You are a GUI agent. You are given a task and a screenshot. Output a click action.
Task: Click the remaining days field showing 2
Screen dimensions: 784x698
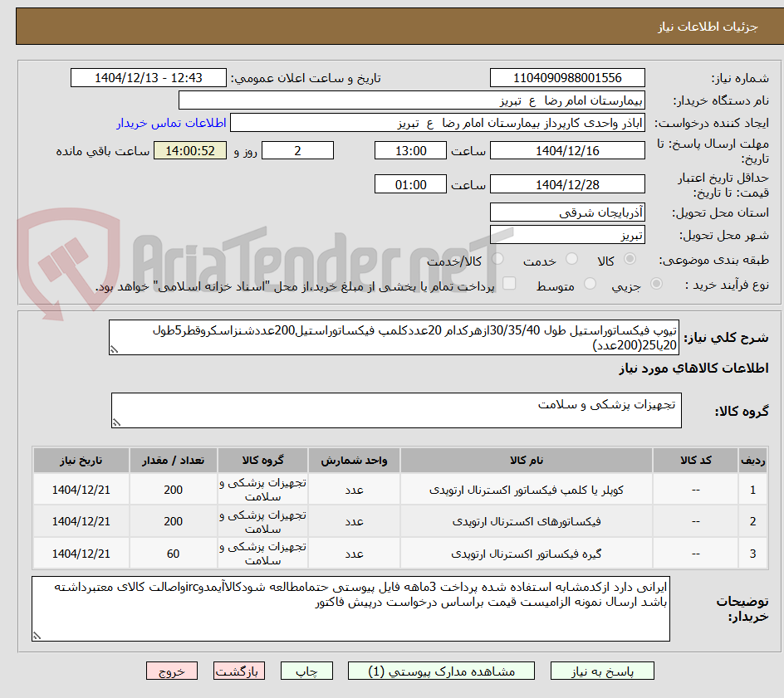[x=297, y=150]
